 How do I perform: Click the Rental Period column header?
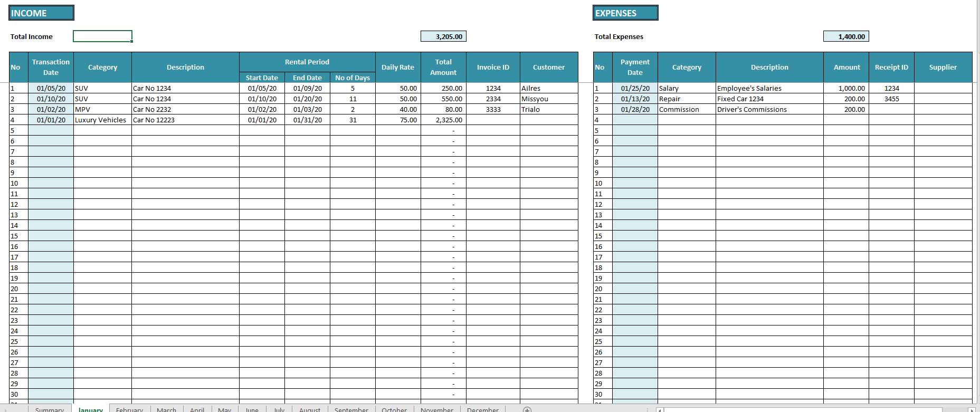click(307, 62)
